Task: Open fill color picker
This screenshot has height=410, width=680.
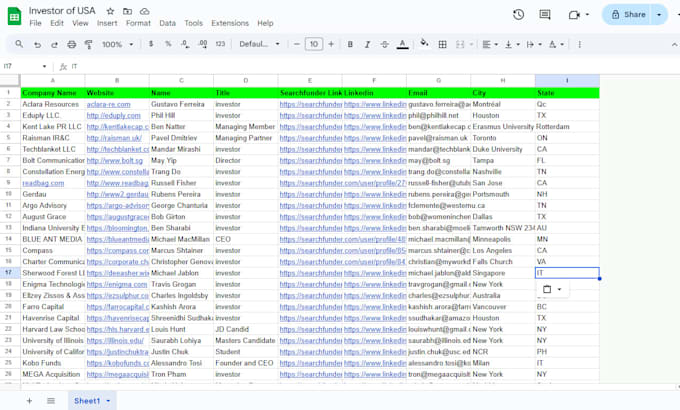Action: coord(425,43)
